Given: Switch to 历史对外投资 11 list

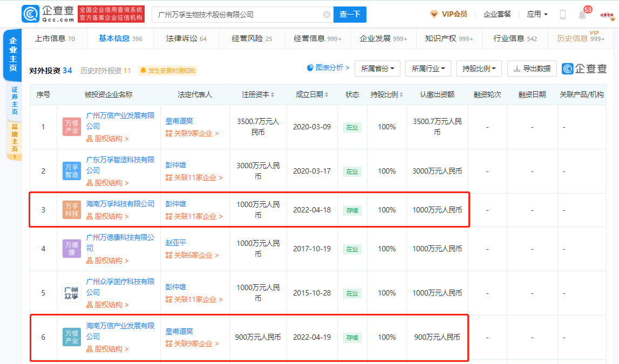Looking at the screenshot, I should pos(105,71).
